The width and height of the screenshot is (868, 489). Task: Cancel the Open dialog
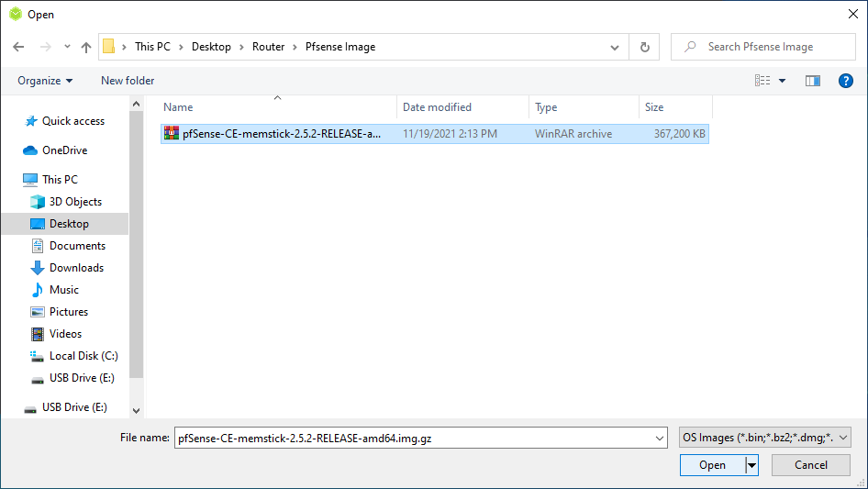point(811,465)
